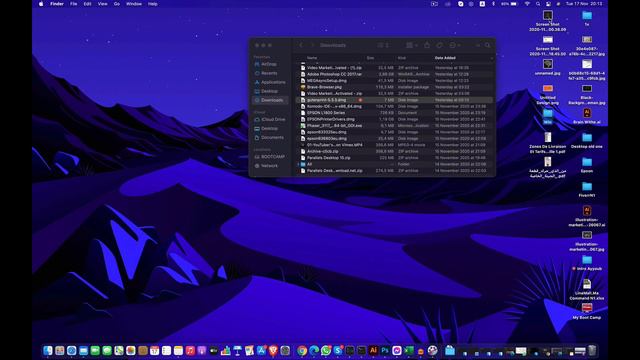Select Documents in the Finder sidebar
640x360 pixels.
[270, 138]
